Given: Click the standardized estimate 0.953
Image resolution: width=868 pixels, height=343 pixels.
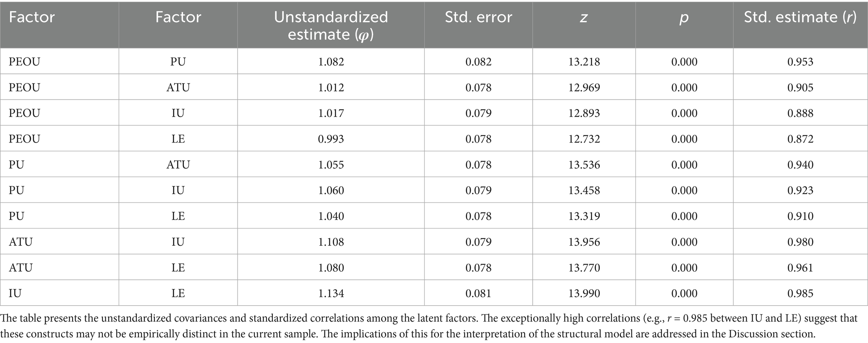Looking at the screenshot, I should (800, 62).
